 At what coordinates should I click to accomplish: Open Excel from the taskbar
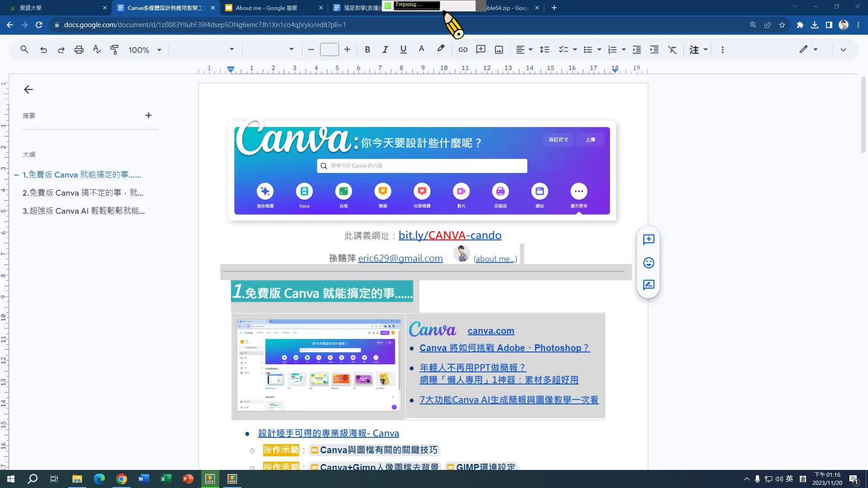[x=165, y=479]
